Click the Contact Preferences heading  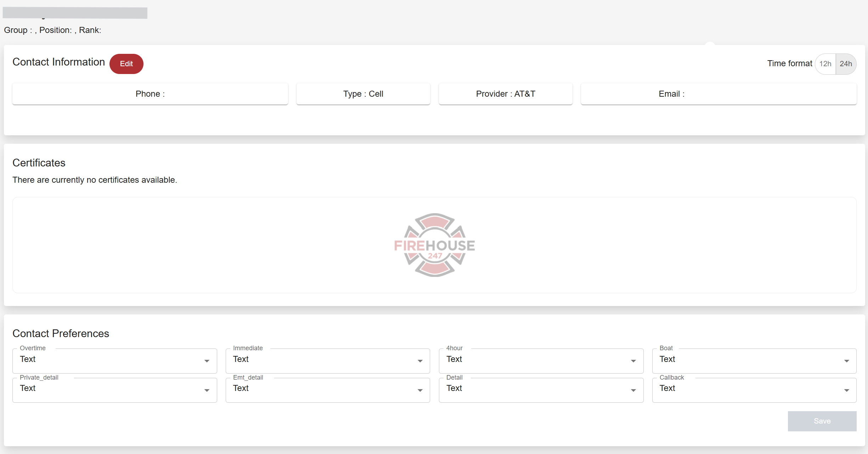click(x=61, y=334)
